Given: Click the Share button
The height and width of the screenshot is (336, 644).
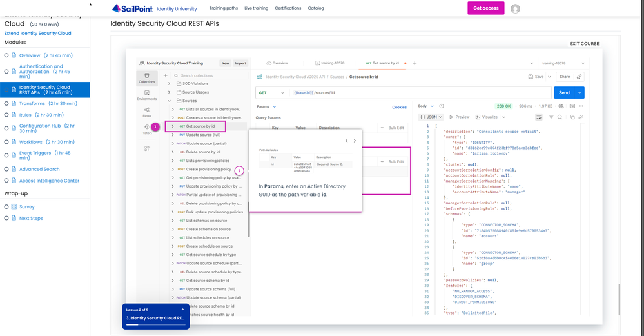Looking at the screenshot, I should [565, 77].
